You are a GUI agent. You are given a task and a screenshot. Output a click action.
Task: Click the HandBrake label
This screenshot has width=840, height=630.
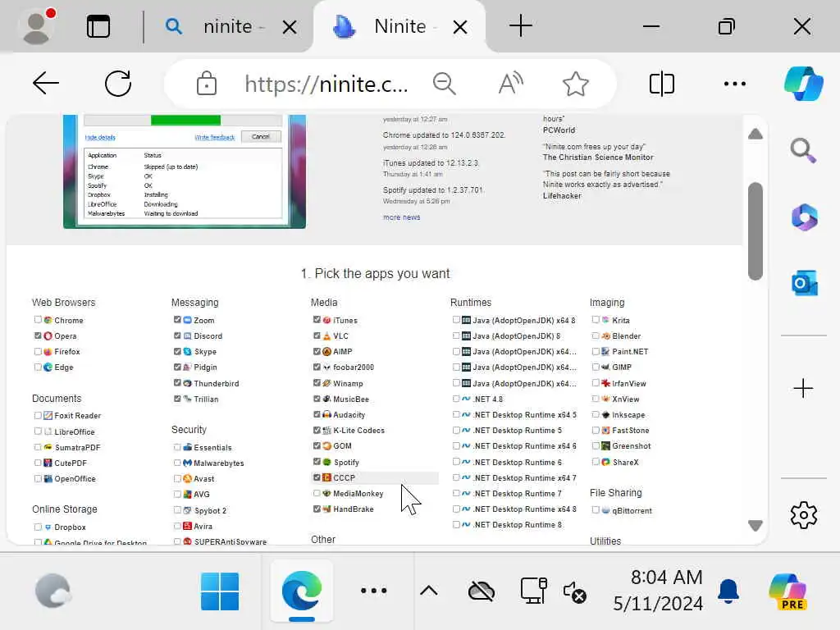[354, 509]
